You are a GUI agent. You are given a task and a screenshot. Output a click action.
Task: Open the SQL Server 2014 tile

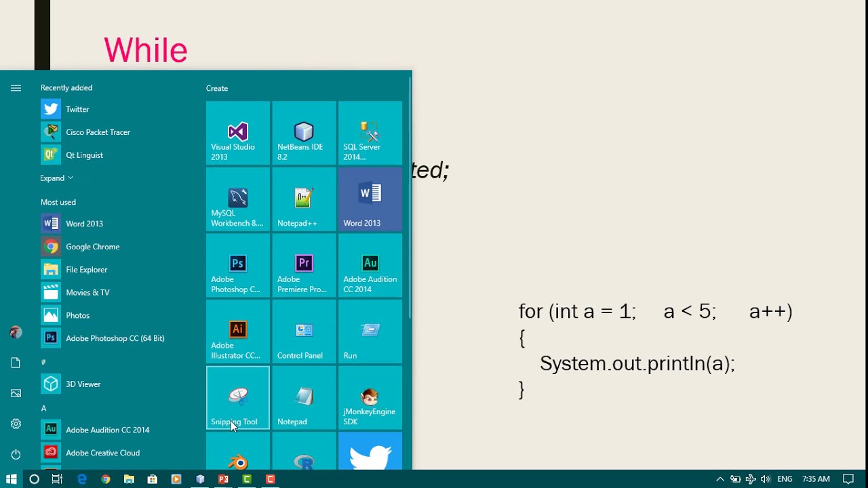tap(370, 133)
